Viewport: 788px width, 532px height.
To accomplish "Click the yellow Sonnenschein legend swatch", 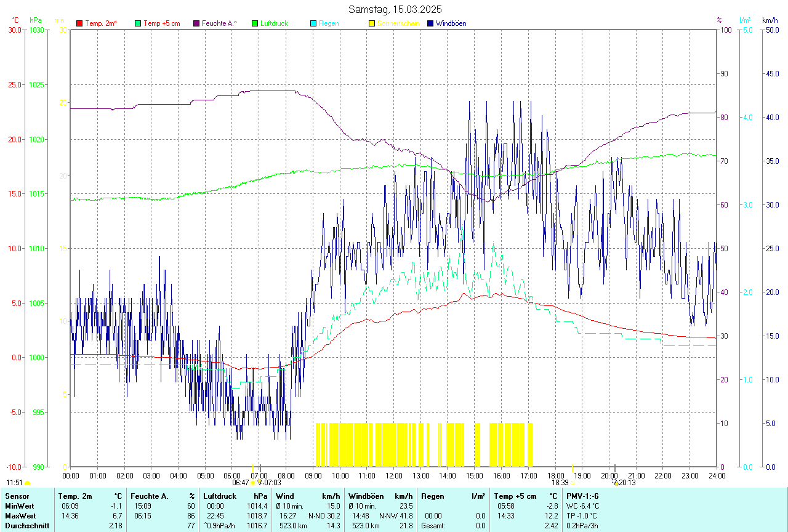I will click(x=372, y=23).
